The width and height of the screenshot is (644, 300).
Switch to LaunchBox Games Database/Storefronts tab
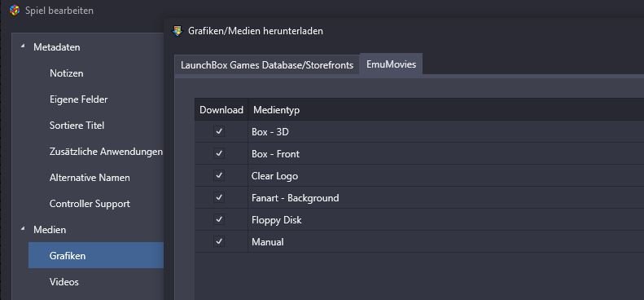point(267,65)
